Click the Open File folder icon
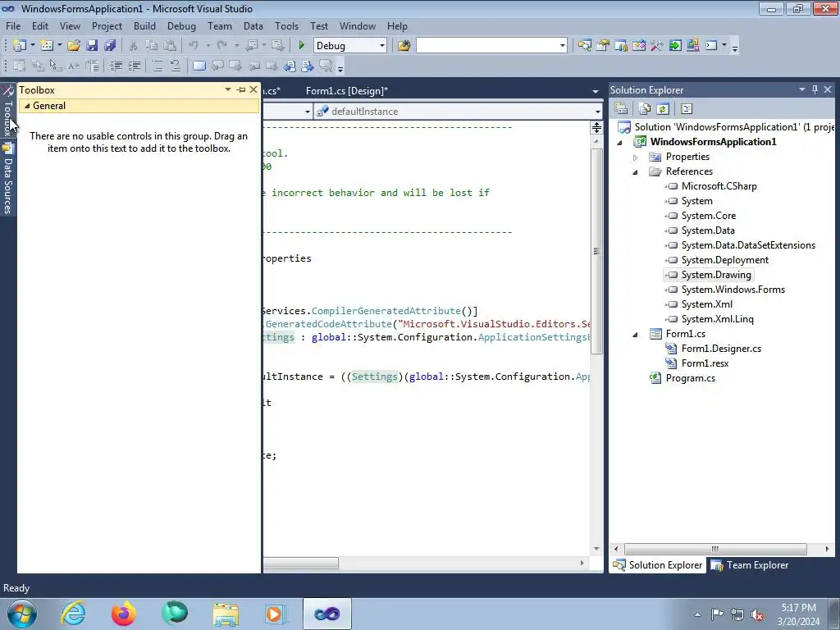The image size is (840, 630). click(74, 46)
